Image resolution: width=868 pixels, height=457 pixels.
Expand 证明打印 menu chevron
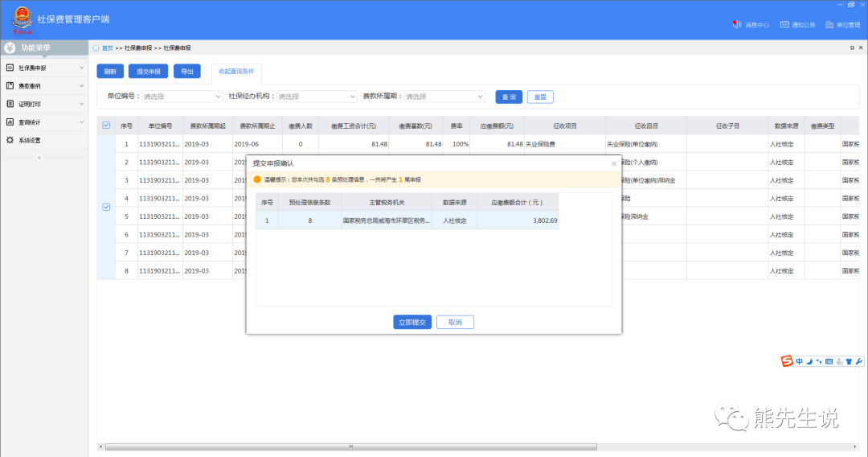pos(82,104)
